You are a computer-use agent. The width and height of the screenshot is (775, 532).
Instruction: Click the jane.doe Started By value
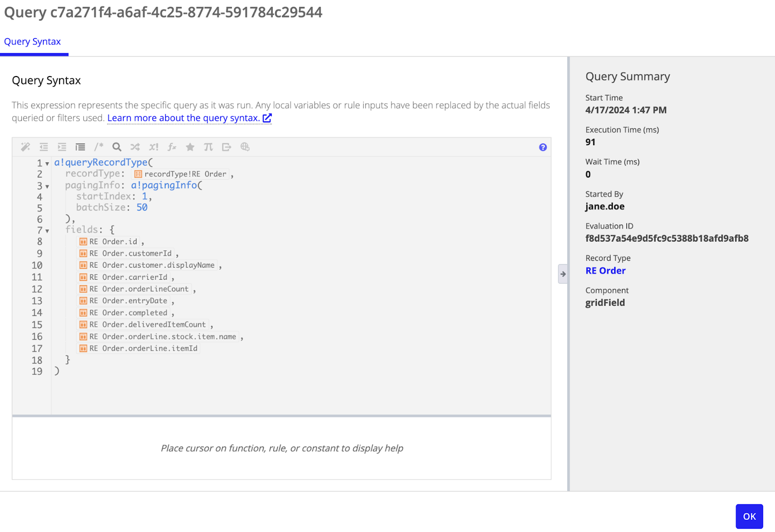[605, 206]
